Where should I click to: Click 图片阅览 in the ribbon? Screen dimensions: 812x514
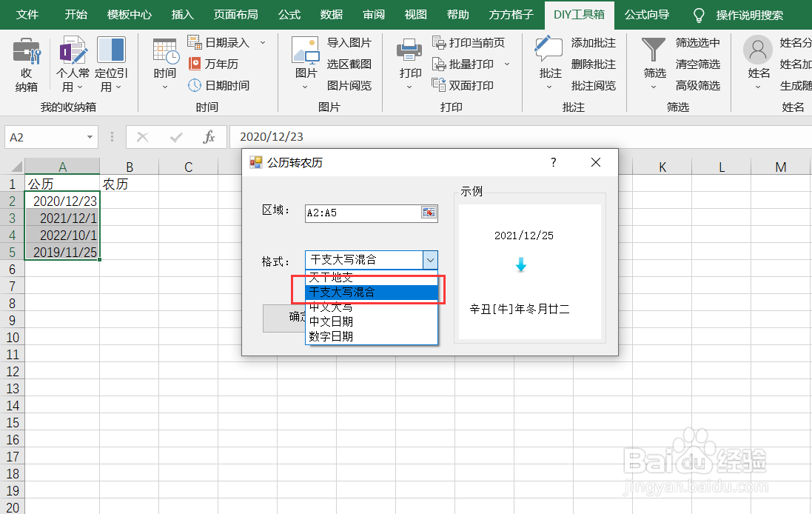coord(349,85)
